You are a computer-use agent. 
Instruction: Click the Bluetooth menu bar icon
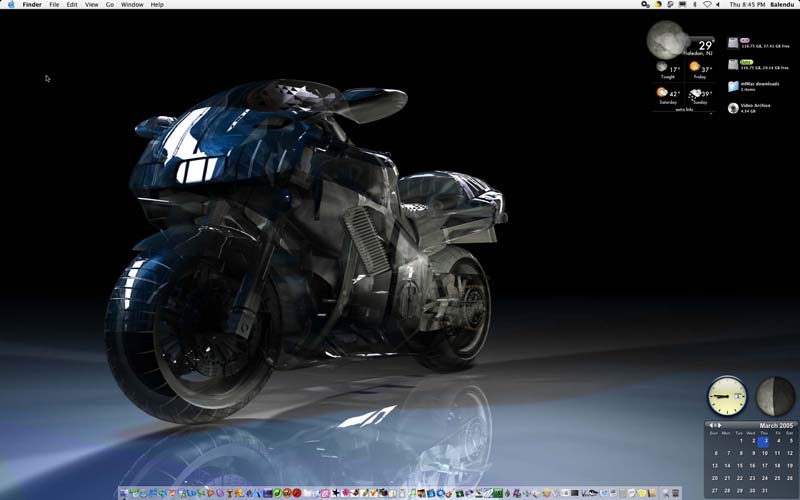coord(695,5)
